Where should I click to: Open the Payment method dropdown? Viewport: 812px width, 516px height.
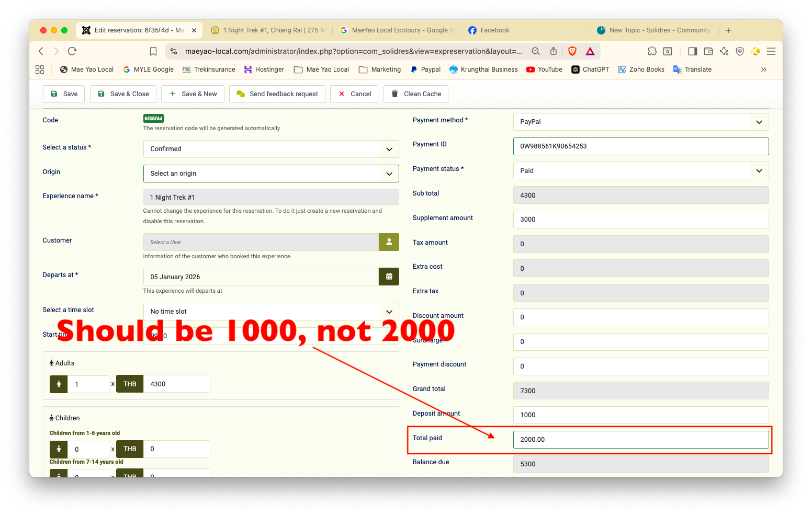tap(640, 122)
